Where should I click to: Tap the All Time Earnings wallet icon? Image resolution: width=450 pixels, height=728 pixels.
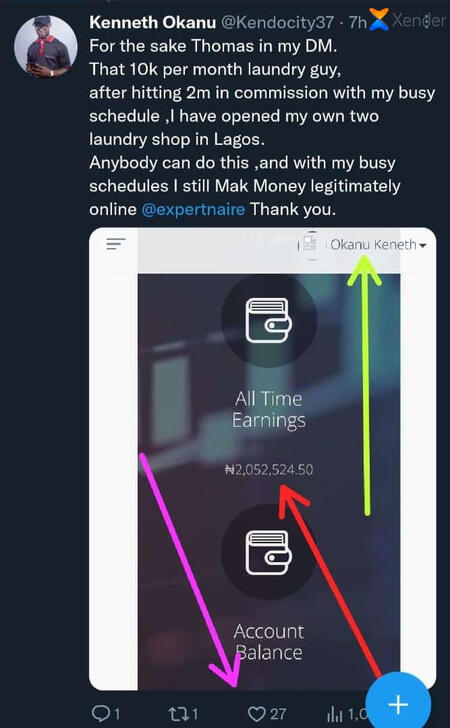point(268,320)
